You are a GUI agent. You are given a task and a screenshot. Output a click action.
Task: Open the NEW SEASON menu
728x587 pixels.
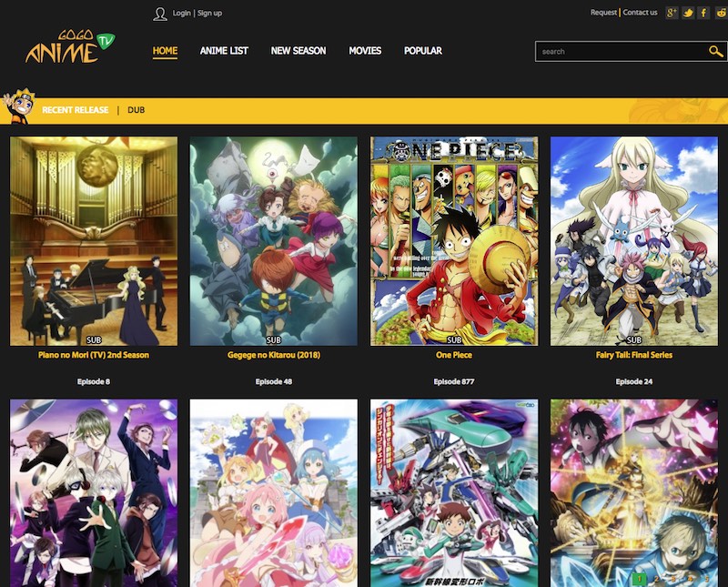298,51
